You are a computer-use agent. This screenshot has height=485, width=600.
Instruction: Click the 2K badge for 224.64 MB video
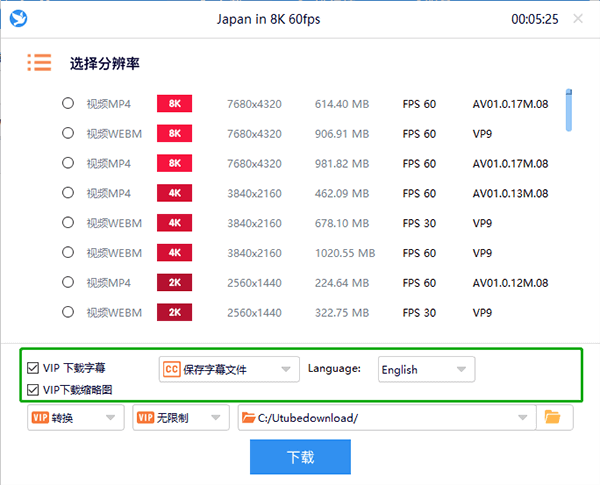[x=174, y=282]
